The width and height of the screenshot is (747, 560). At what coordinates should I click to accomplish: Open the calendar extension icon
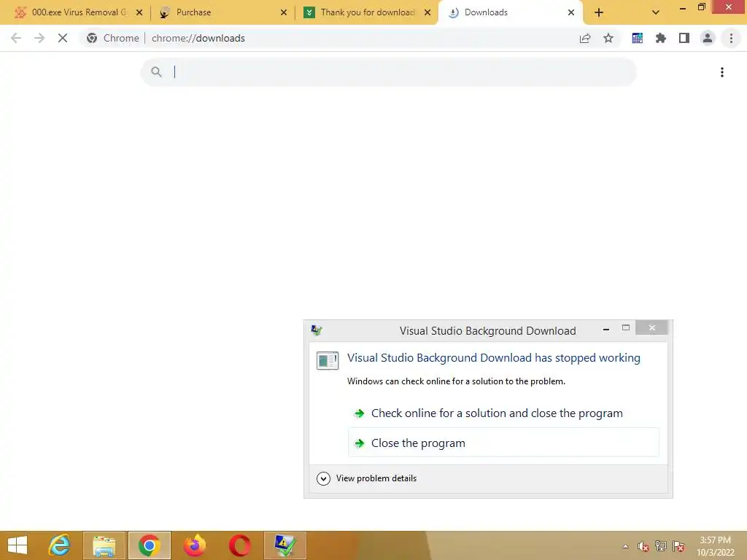pyautogui.click(x=638, y=38)
